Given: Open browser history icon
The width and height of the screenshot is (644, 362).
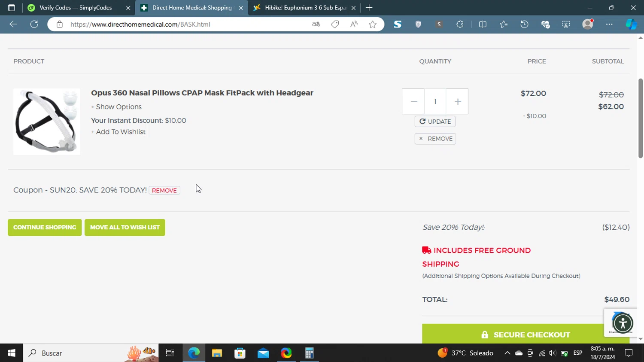Looking at the screenshot, I should tap(525, 24).
